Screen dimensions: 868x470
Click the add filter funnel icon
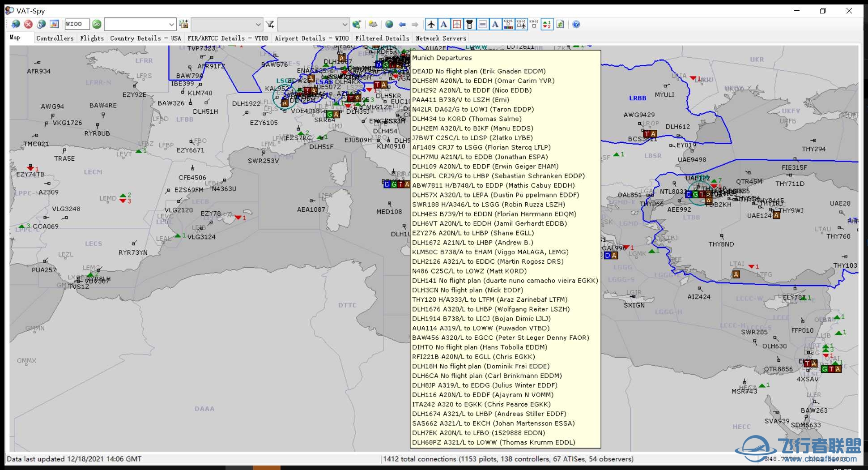coord(270,24)
